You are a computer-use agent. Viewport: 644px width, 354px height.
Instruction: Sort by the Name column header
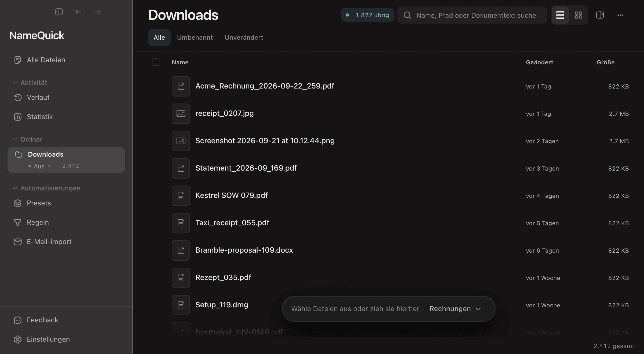click(180, 62)
